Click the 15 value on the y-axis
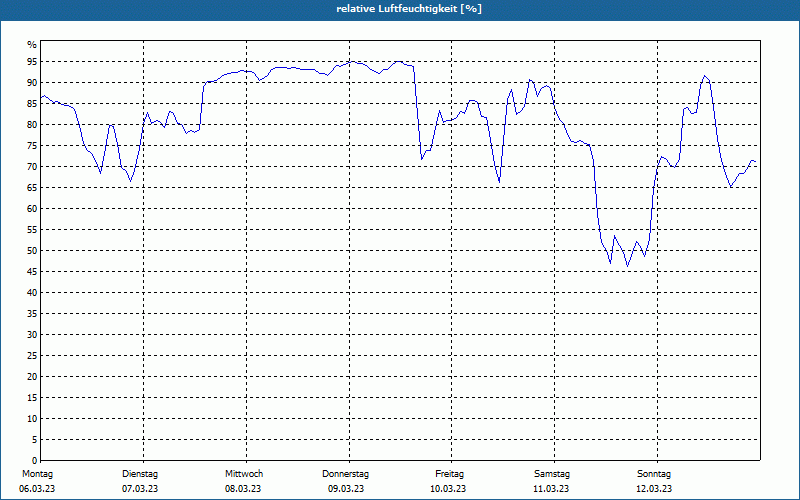The image size is (800, 500). click(32, 397)
